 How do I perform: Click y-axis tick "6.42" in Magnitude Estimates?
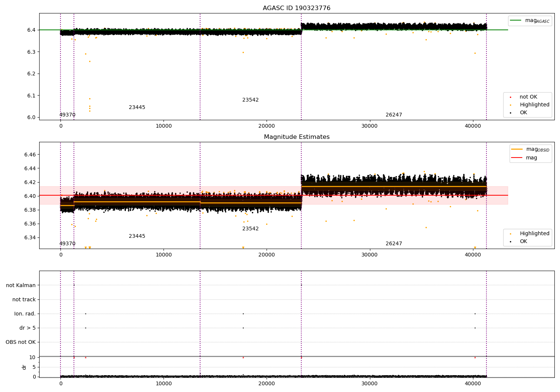(30, 182)
